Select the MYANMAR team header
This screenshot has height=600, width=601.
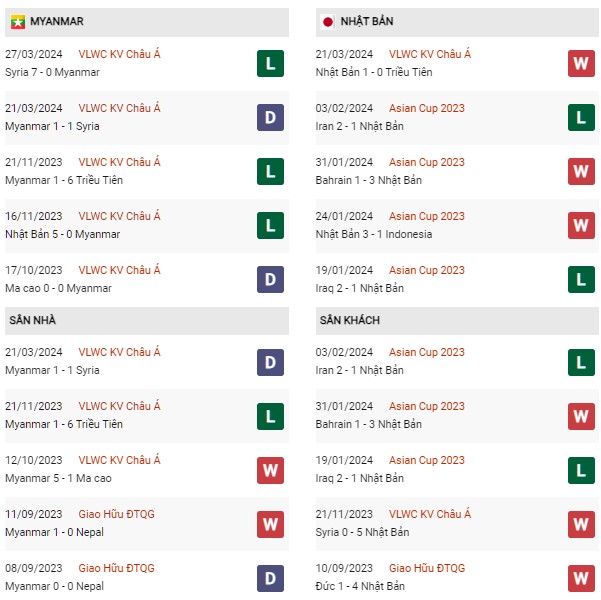click(57, 21)
